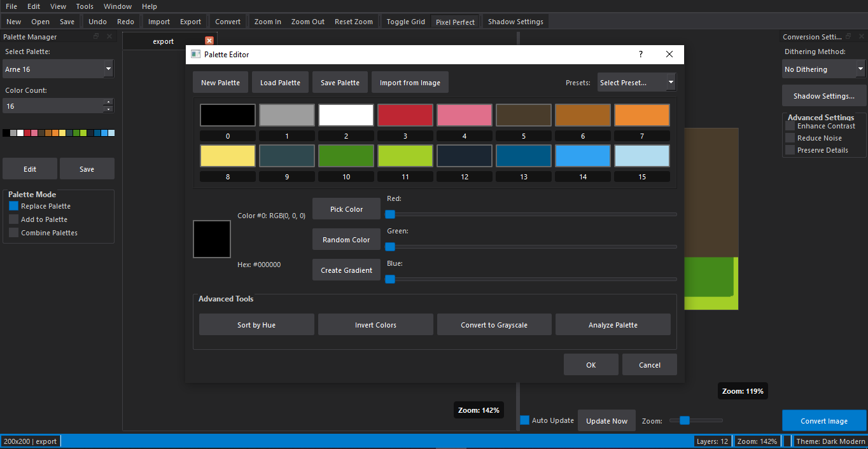The height and width of the screenshot is (449, 868).
Task: Click the Red slider handle
Action: coord(390,215)
